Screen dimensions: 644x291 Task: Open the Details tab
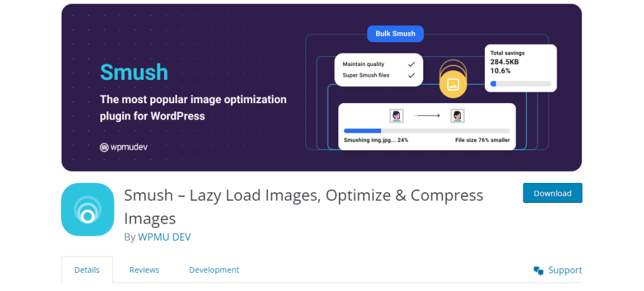point(87,270)
